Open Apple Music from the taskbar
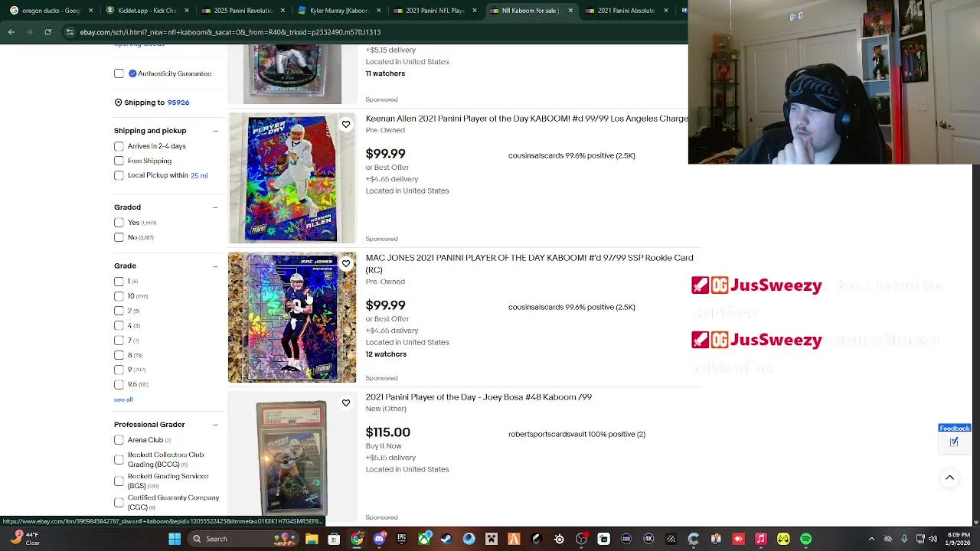Image resolution: width=980 pixels, height=551 pixels. (760, 539)
